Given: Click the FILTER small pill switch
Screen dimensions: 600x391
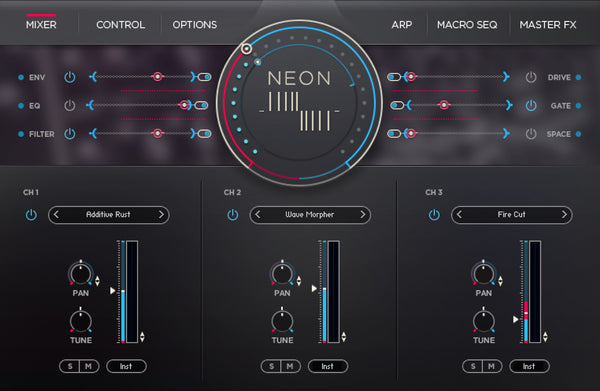Looking at the screenshot, I should pyautogui.click(x=205, y=134).
